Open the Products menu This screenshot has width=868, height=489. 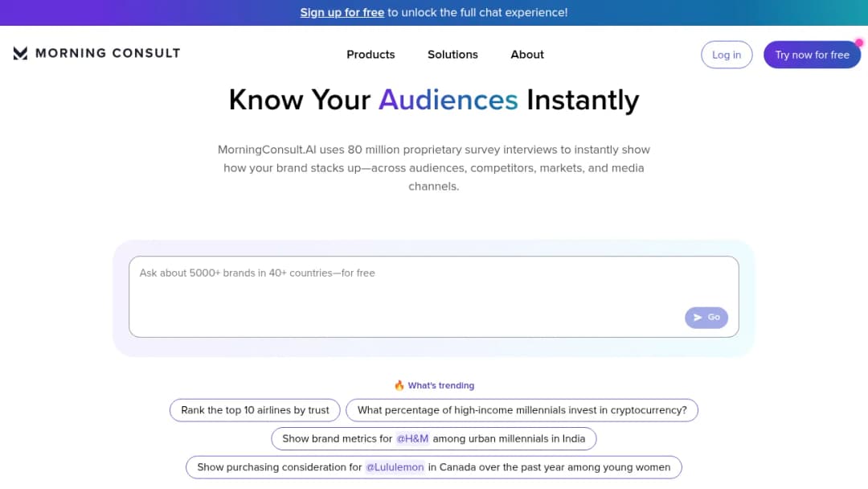click(371, 54)
